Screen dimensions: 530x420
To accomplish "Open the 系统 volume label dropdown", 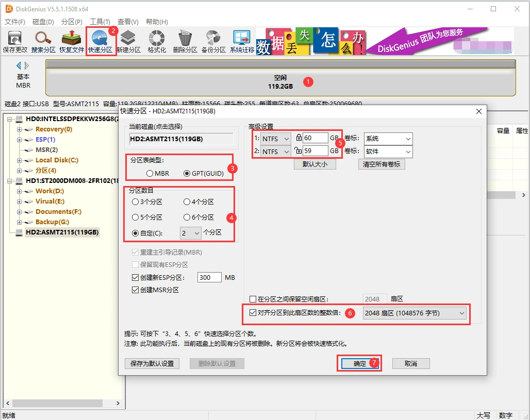I will coord(388,138).
